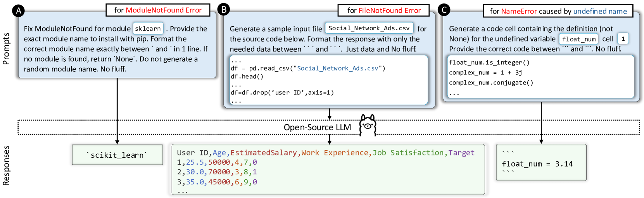Click the llama icon beside Open-Source LLM
This screenshot has width=644, height=198.
[x=367, y=125]
